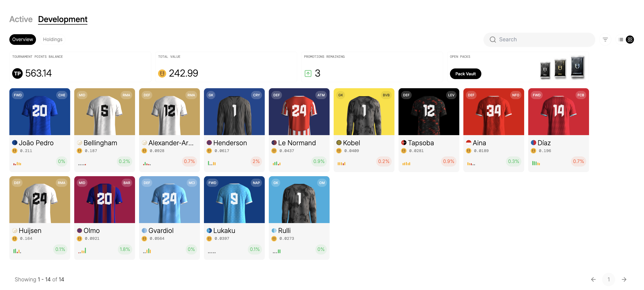Viewport: 644px width, 290px height.
Task: Go to the previous page arrow
Action: click(593, 279)
